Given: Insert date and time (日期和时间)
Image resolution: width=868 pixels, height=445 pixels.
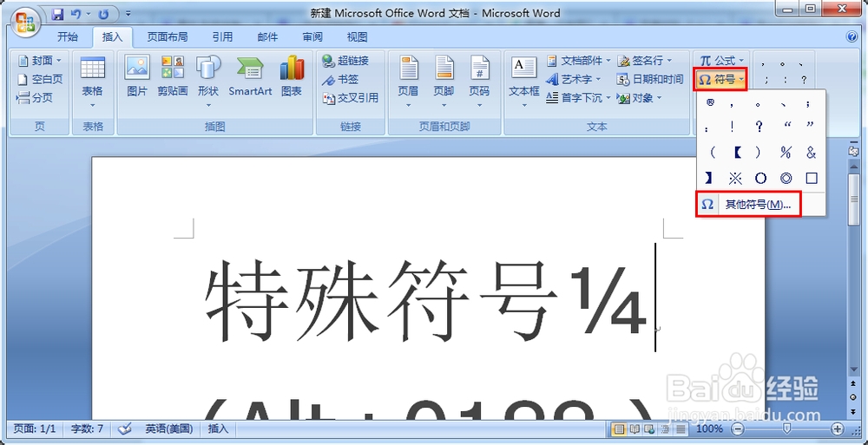Looking at the screenshot, I should (x=650, y=79).
